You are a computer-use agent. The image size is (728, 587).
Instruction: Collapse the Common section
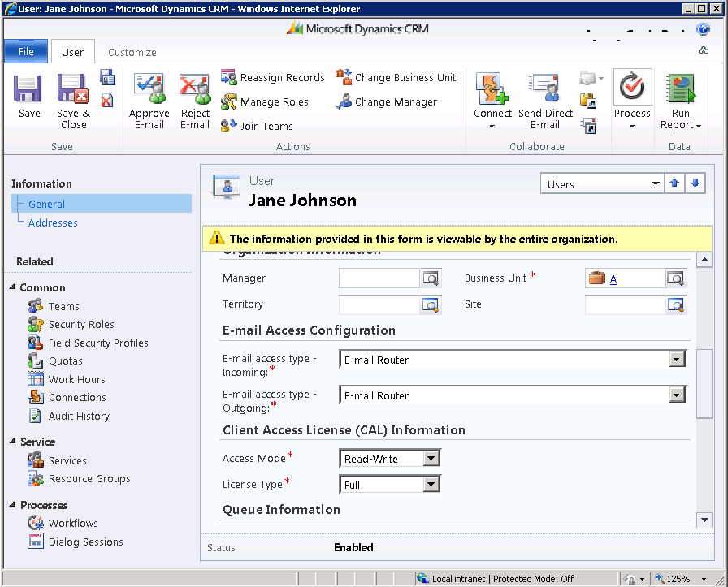click(x=12, y=287)
